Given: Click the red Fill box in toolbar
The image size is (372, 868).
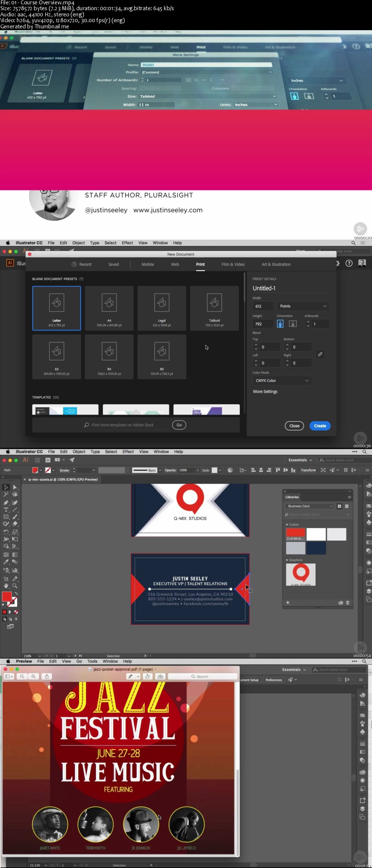Looking at the screenshot, I should pos(7,596).
